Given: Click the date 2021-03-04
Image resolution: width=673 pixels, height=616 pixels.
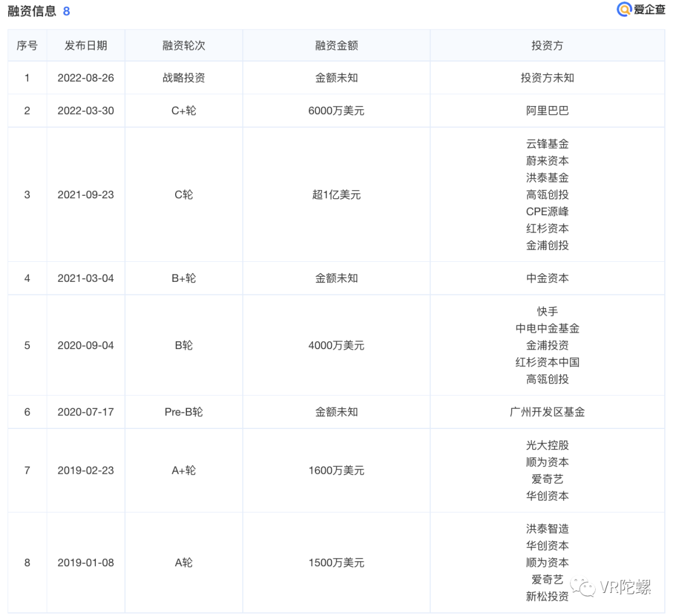Looking at the screenshot, I should (x=86, y=278).
